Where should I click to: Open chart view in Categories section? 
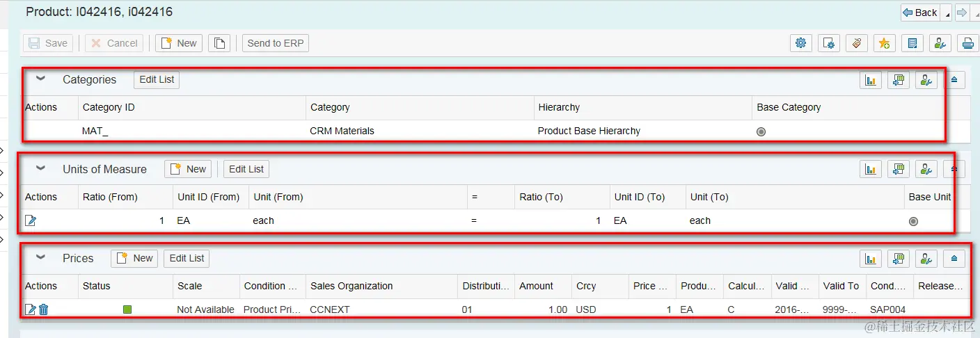[x=870, y=80]
